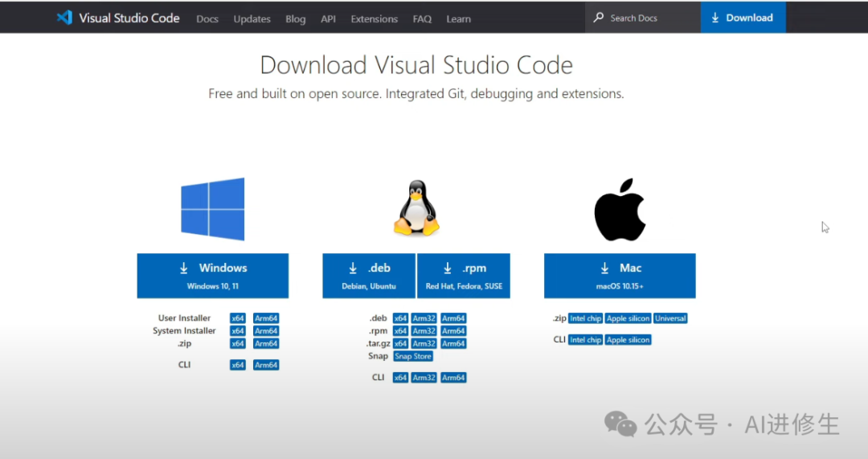The width and height of the screenshot is (868, 459).
Task: Click the Apple logo icon
Action: pyautogui.click(x=620, y=211)
